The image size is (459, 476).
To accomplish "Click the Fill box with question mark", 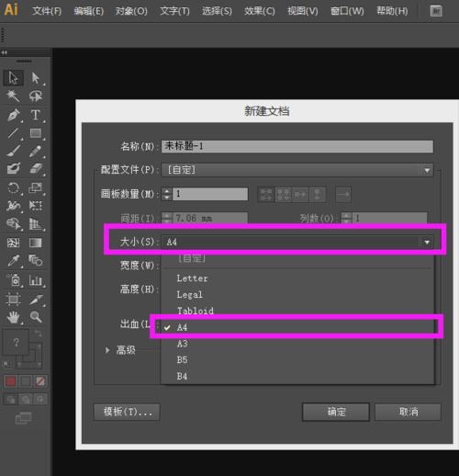I will pos(16,342).
